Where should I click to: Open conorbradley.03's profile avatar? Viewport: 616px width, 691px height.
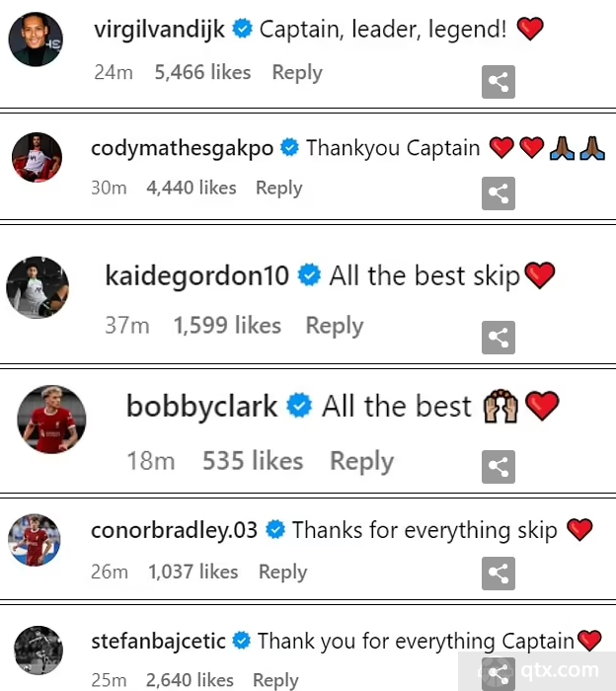click(34, 540)
